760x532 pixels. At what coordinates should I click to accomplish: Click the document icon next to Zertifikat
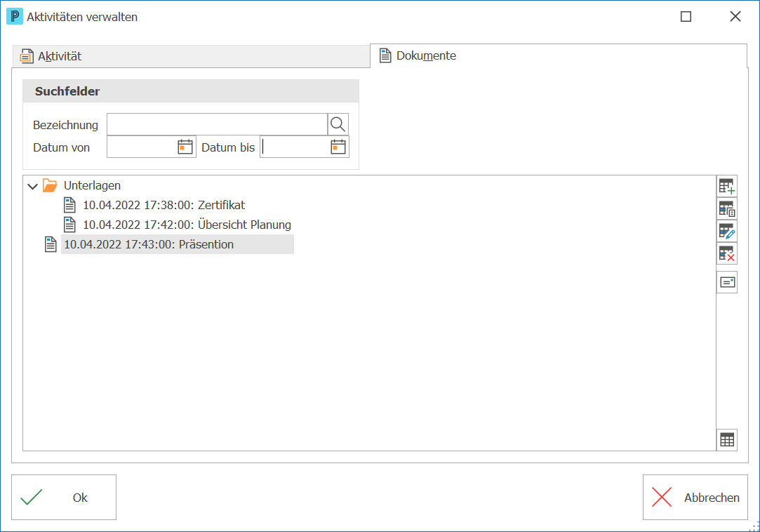(69, 205)
